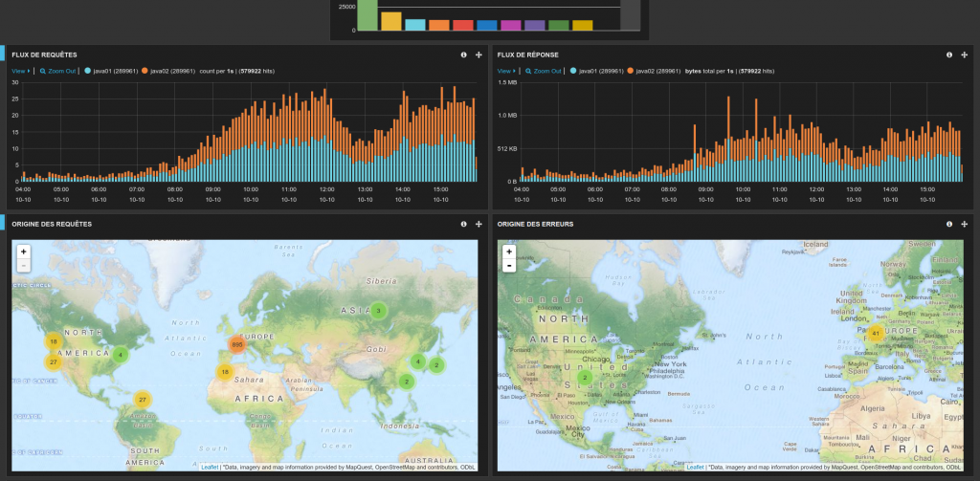Click move icon on Origine des Erreurs panel
980x481 pixels.
(x=964, y=224)
